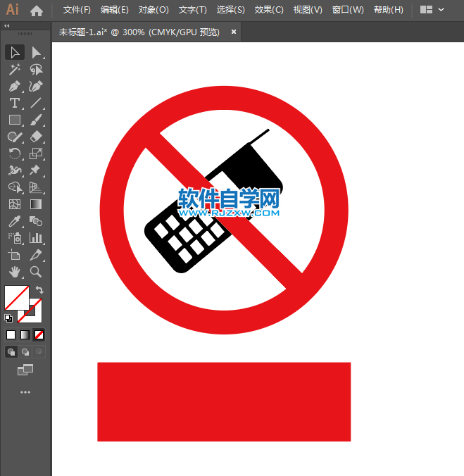The image size is (464, 476).
Task: Select the Paintbrush tool
Action: [x=36, y=120]
